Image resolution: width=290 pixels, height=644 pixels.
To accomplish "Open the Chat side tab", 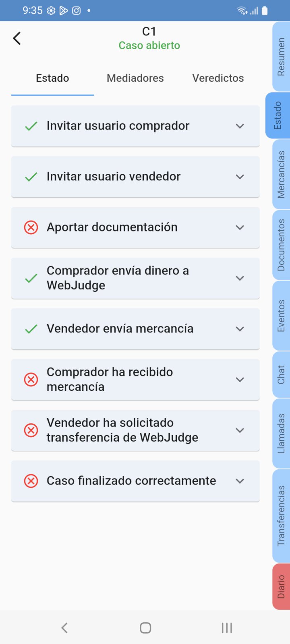I will [281, 374].
